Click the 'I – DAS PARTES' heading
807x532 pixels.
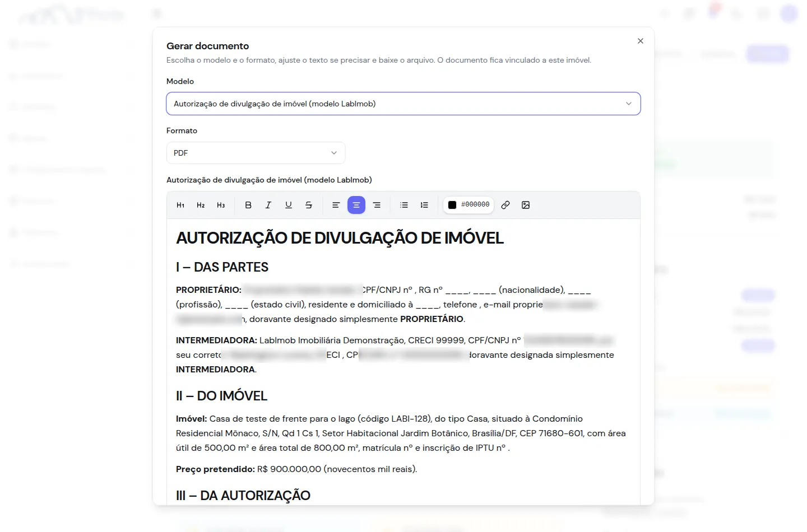[222, 267]
